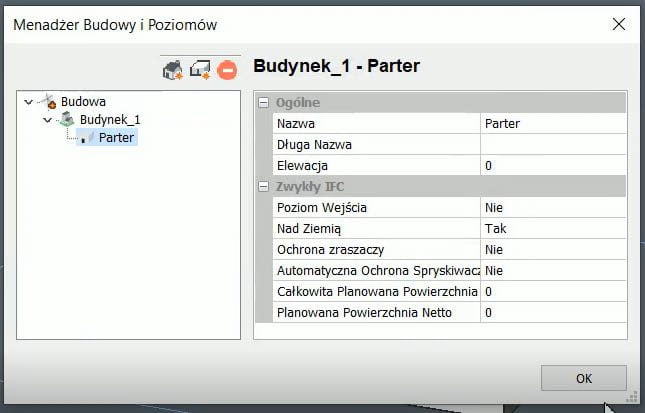Click the add new building icon
The image size is (645, 413).
coord(172,70)
